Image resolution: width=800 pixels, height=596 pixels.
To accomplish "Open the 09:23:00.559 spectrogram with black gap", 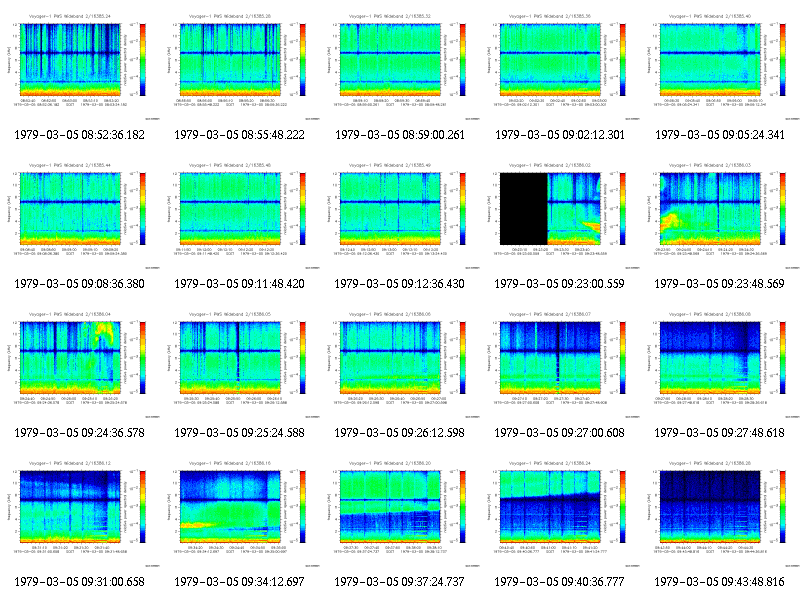I will tap(560, 215).
